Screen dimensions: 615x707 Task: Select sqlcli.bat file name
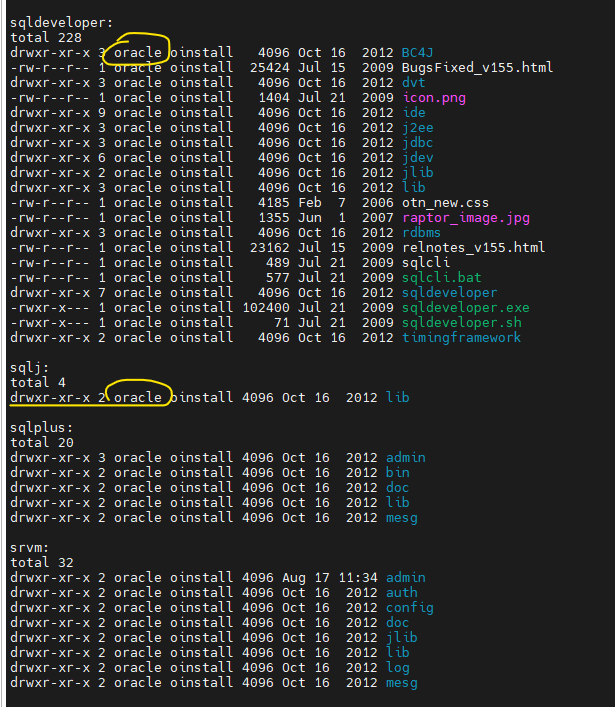441,277
